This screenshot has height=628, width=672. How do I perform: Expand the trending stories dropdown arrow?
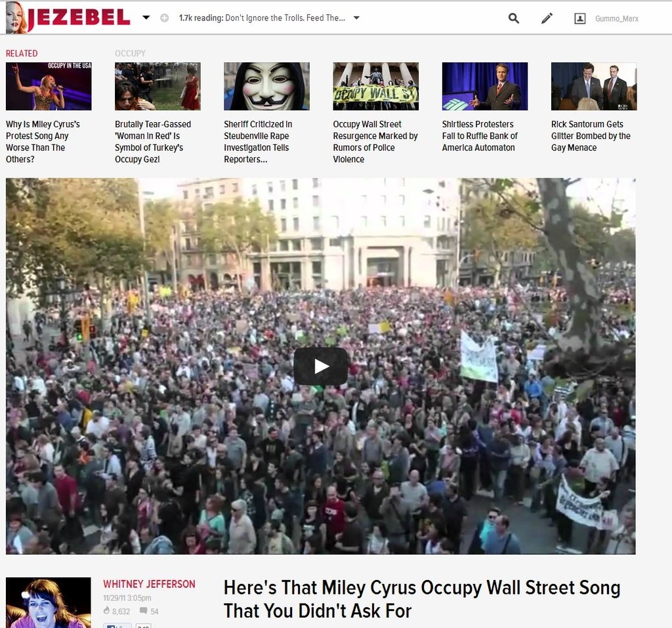click(356, 18)
